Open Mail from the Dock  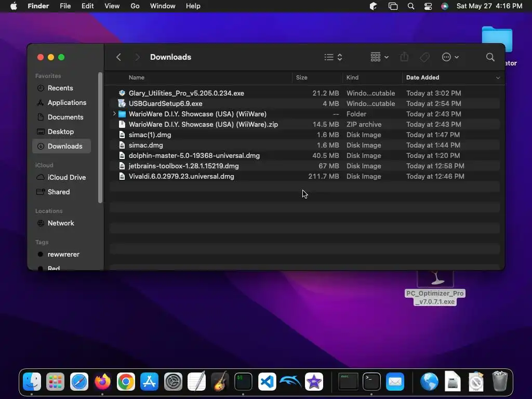pyautogui.click(x=395, y=382)
